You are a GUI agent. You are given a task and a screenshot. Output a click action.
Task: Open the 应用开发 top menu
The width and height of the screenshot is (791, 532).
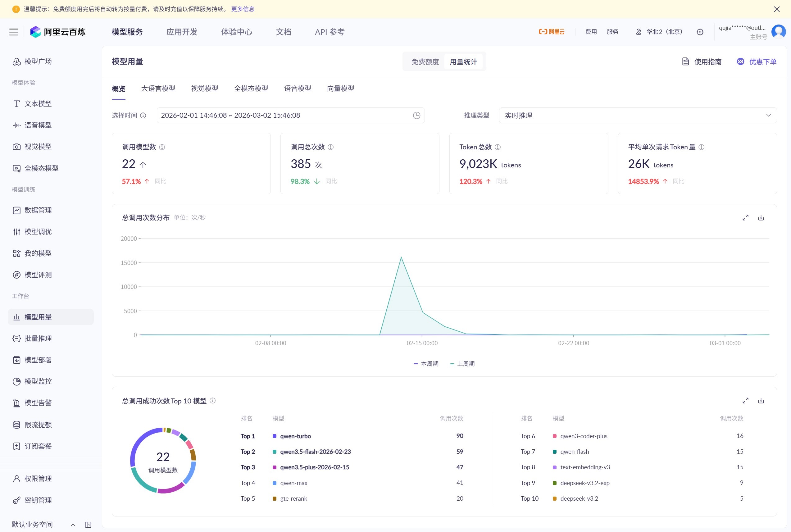[182, 32]
